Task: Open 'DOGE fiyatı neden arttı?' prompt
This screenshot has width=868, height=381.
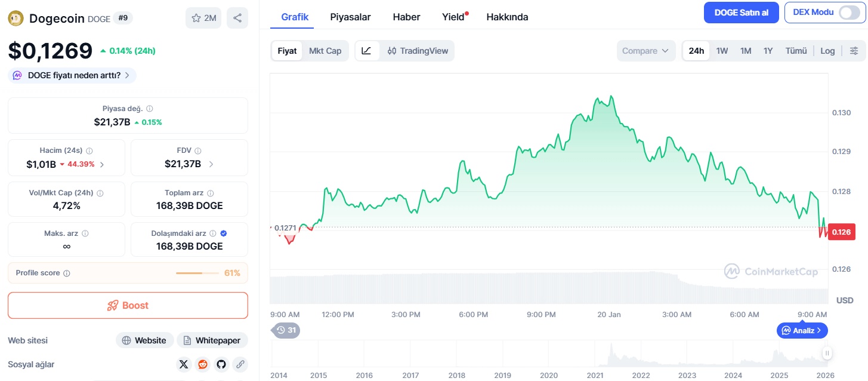Action: click(x=72, y=75)
